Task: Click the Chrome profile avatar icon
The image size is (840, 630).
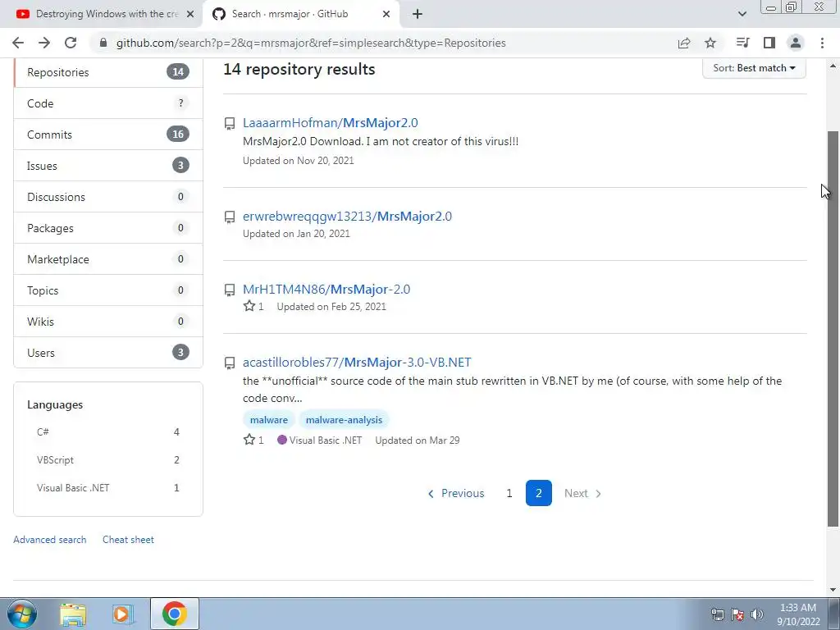Action: click(796, 43)
